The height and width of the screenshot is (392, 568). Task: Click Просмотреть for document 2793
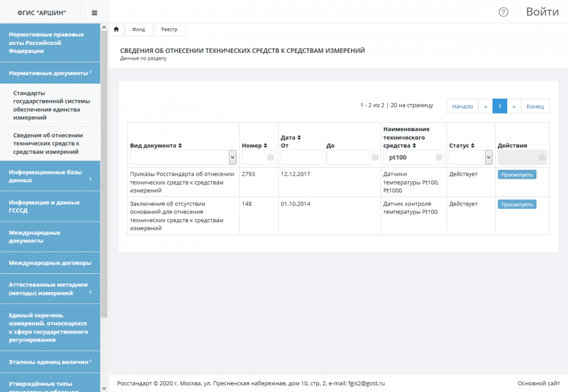(x=517, y=174)
